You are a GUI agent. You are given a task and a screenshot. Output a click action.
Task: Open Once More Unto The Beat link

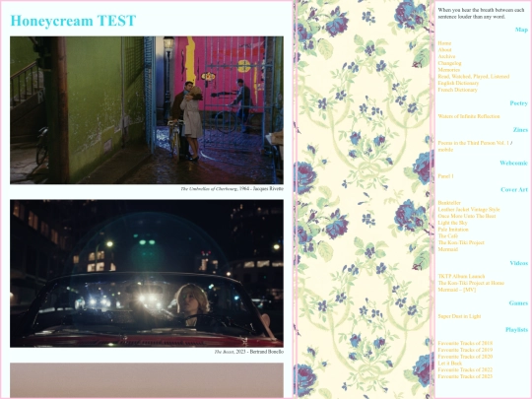click(x=467, y=216)
